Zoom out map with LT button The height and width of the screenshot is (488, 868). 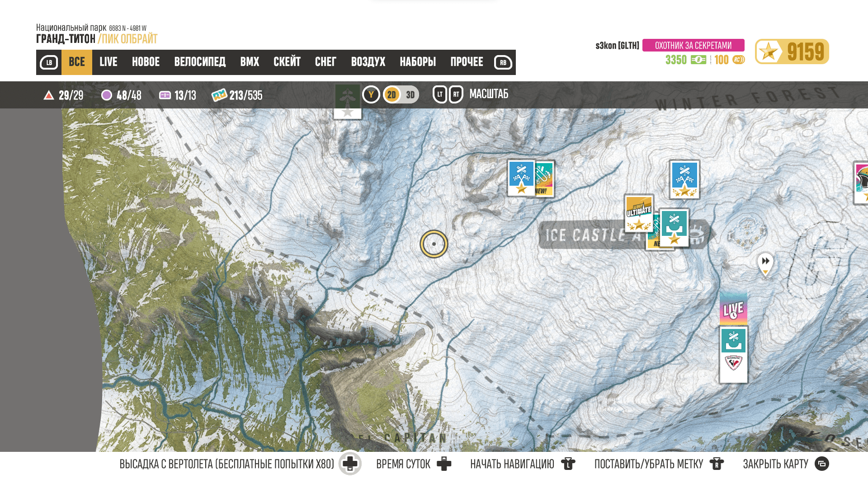[440, 94]
